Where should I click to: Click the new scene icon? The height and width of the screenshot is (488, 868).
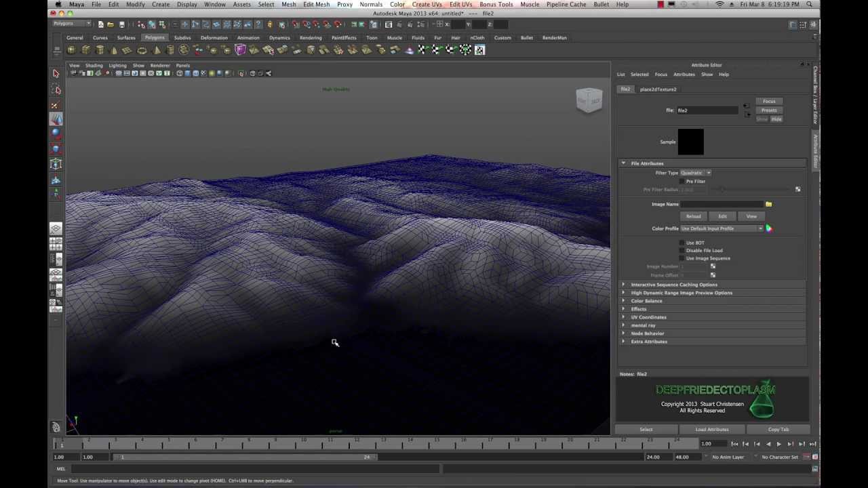pyautogui.click(x=100, y=24)
